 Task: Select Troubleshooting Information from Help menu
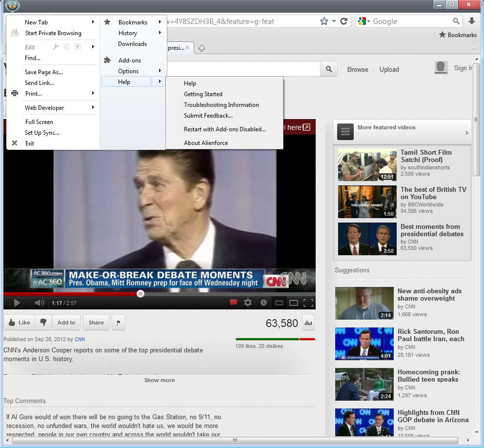coord(221,105)
